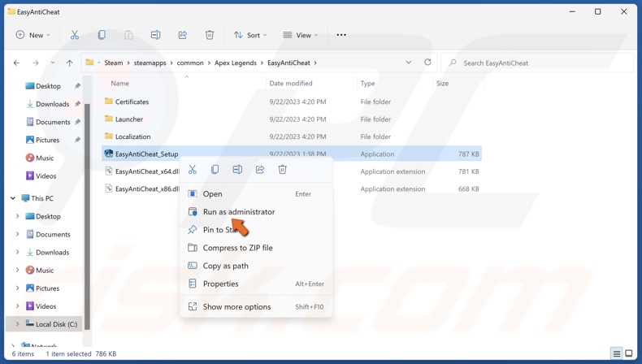This screenshot has height=364, width=642.
Task: Click the EasyAntiCheat_Setup application icon
Action: coord(109,154)
